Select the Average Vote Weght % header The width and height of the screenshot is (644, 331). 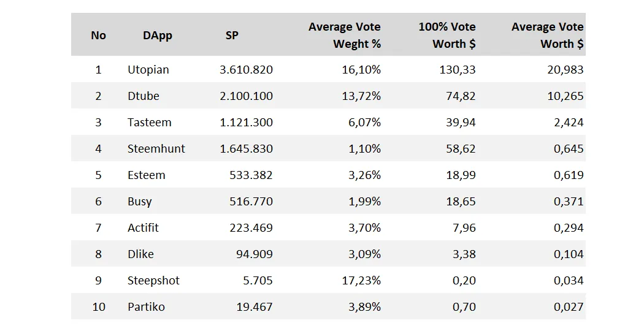point(345,36)
